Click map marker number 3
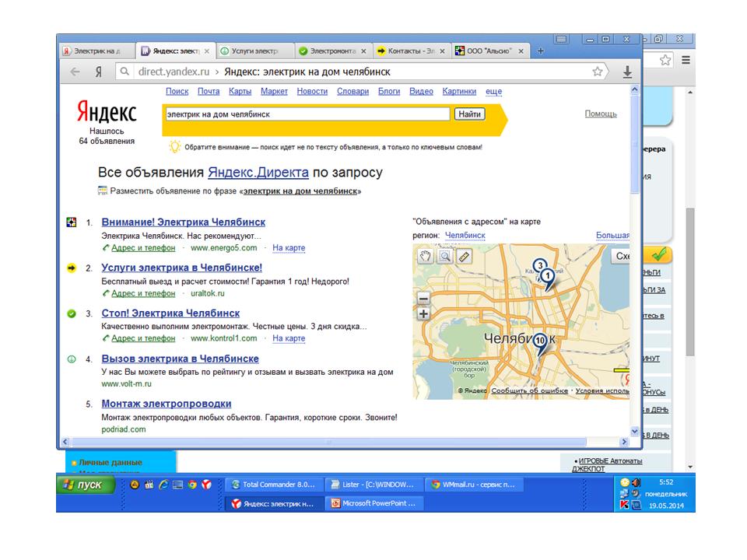Screen dimensions: 747x560 pyautogui.click(x=539, y=265)
